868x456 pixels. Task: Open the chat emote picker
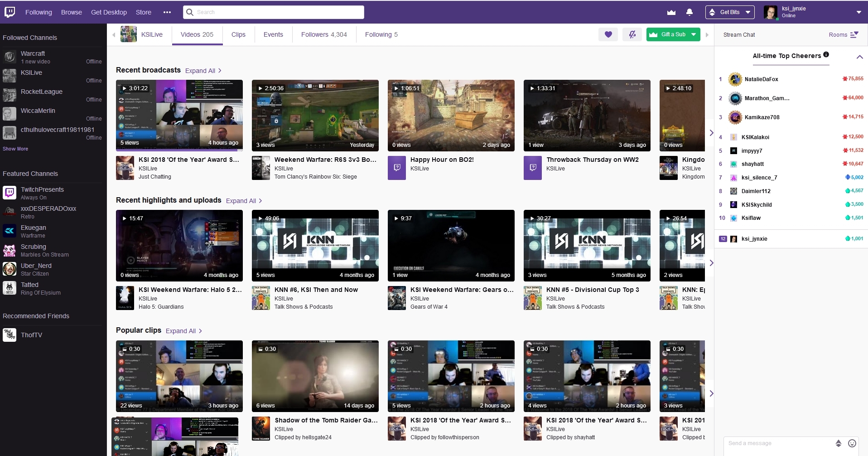point(852,443)
